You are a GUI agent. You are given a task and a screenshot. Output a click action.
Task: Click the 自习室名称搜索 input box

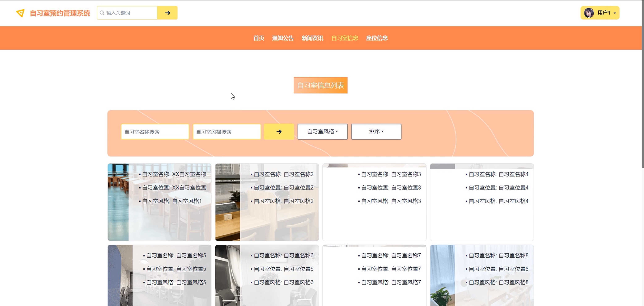click(x=155, y=132)
